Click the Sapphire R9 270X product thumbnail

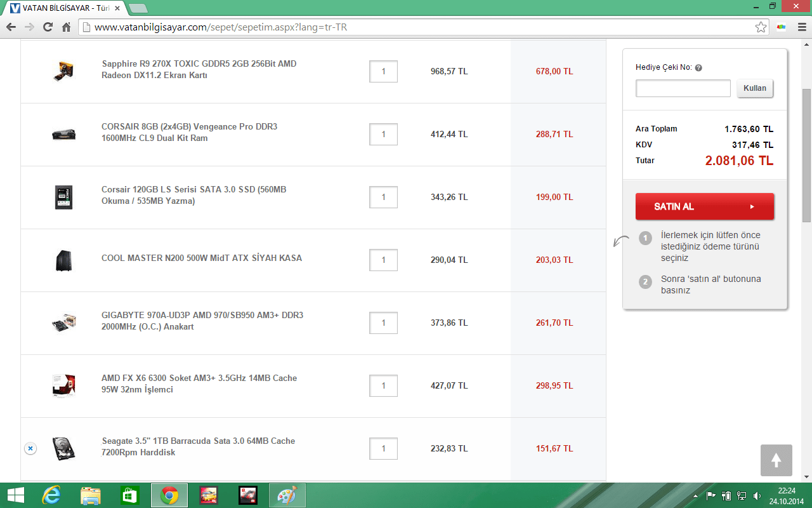point(63,70)
